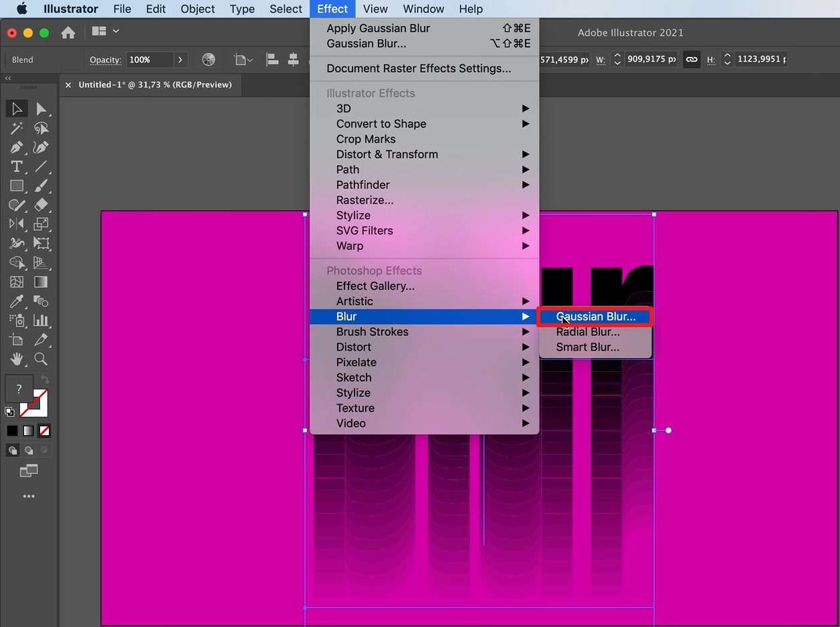Screen dimensions: 840x627
Task: Open Recolor Artwork color wheel
Action: click(209, 60)
